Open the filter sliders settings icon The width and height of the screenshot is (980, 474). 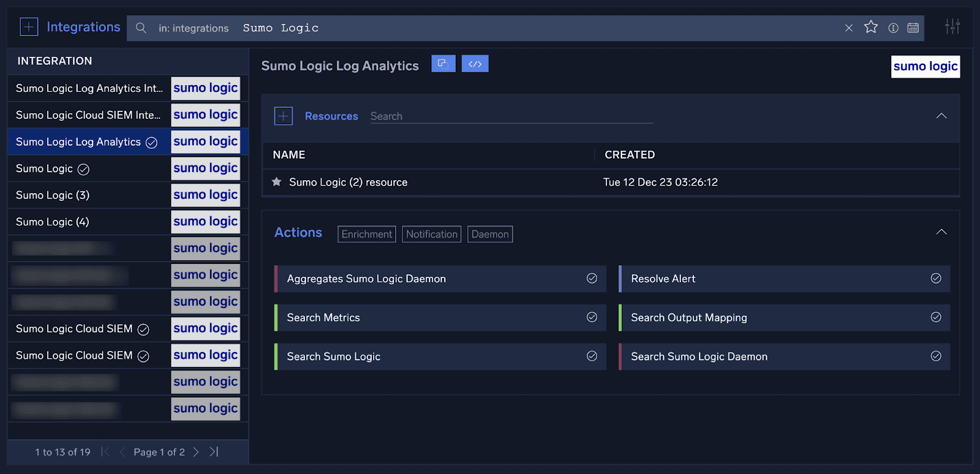pos(952,26)
